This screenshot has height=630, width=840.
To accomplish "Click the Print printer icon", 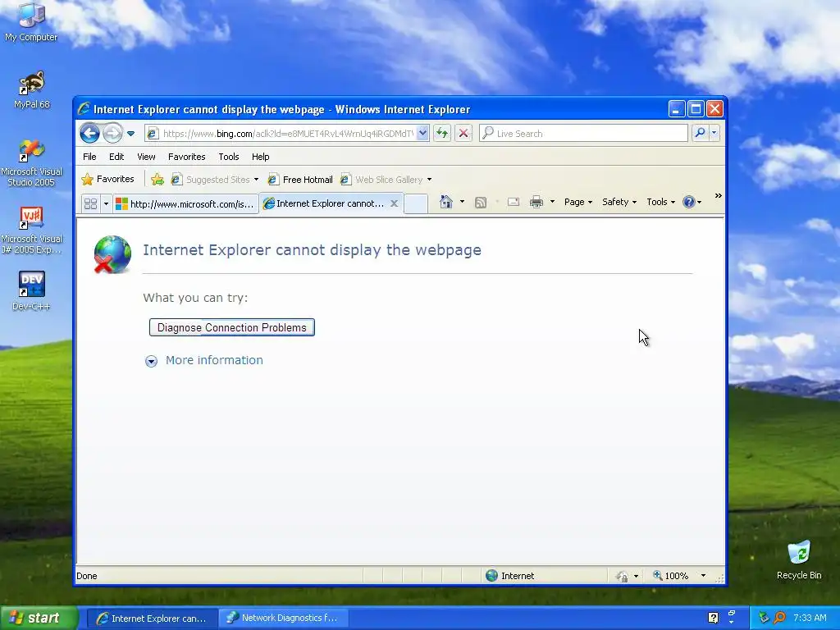I will click(x=536, y=202).
